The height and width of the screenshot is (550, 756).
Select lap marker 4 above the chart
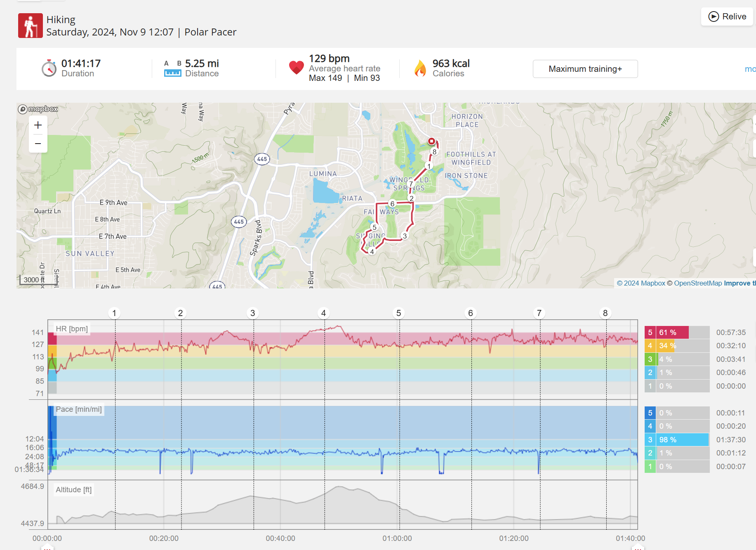click(x=323, y=313)
